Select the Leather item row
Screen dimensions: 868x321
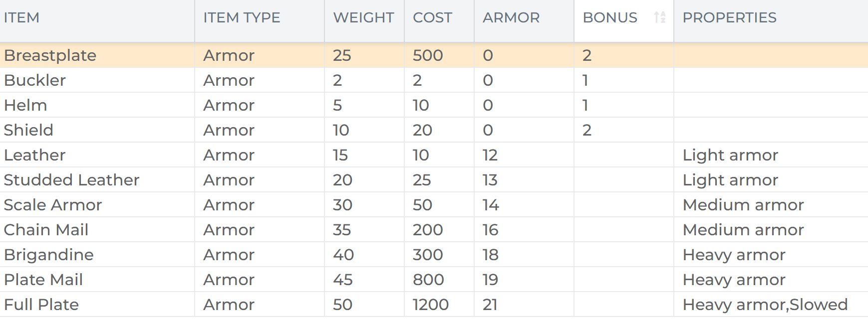click(x=434, y=155)
